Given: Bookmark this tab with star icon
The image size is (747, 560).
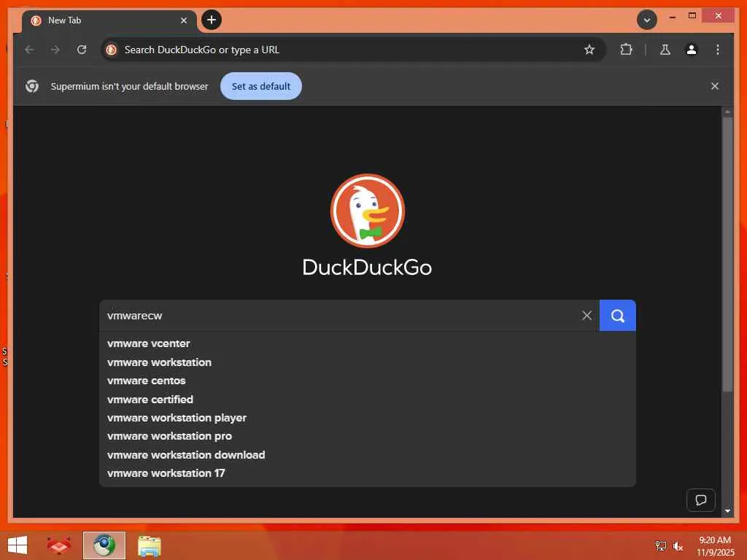Looking at the screenshot, I should pos(589,50).
